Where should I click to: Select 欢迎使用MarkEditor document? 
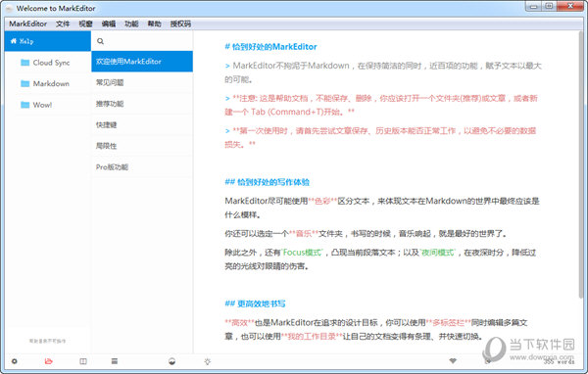coord(142,62)
